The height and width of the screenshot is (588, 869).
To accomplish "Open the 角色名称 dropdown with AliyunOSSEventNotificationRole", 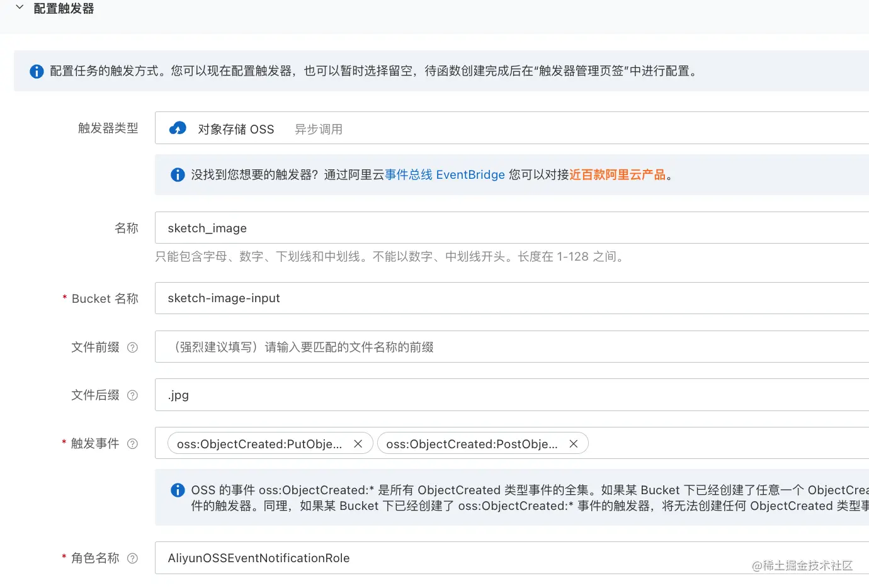I will 512,558.
